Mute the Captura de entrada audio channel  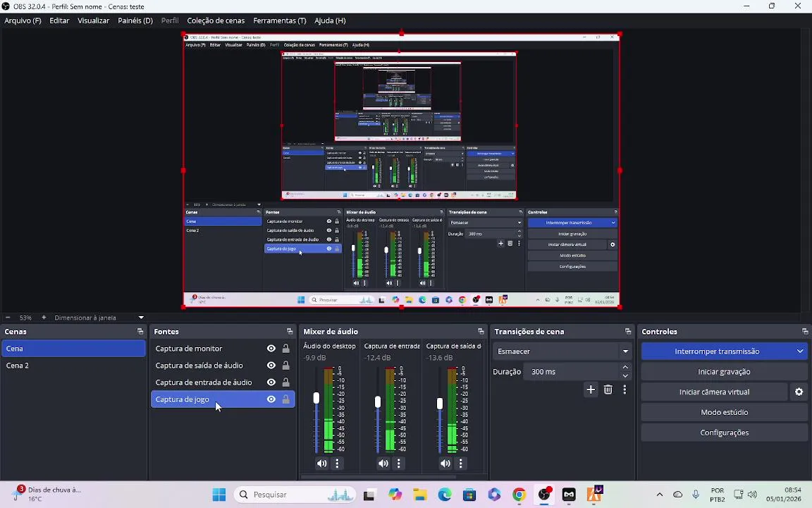[383, 464]
